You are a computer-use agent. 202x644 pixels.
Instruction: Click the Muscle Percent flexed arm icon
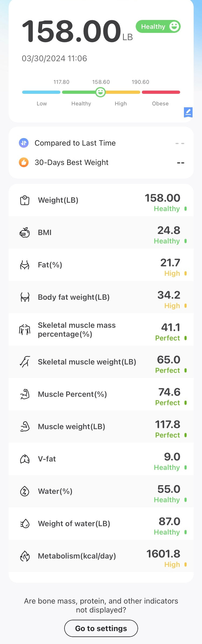tap(25, 394)
